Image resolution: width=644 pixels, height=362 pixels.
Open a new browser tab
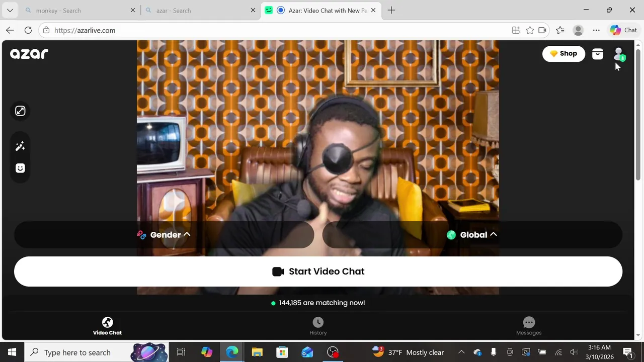point(391,10)
